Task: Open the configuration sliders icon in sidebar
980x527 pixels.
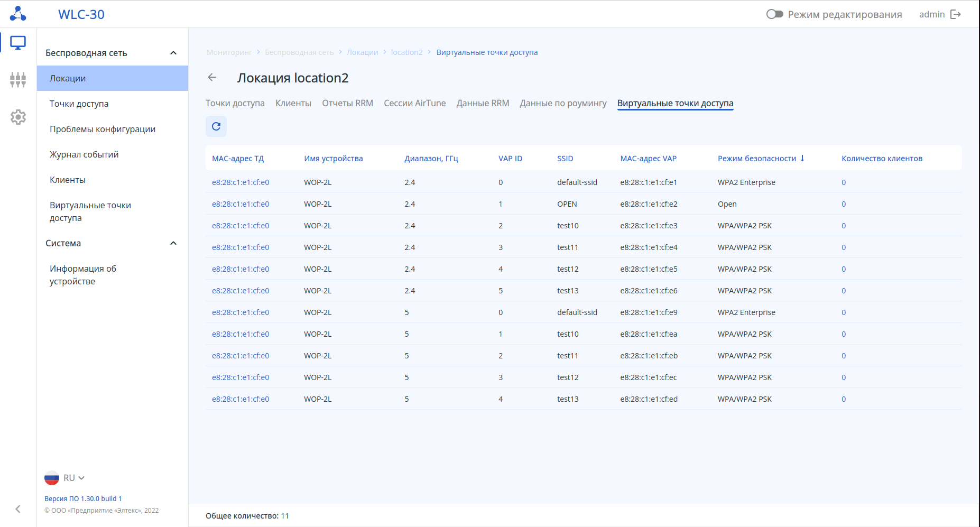Action: pos(18,80)
